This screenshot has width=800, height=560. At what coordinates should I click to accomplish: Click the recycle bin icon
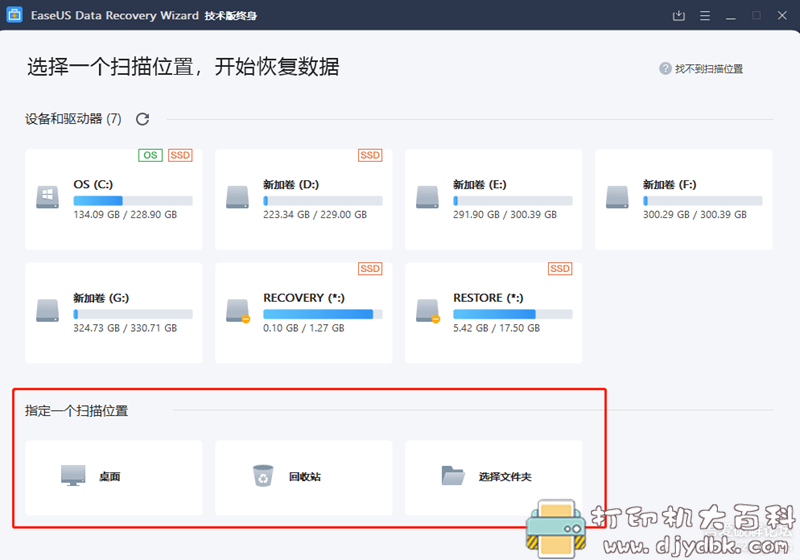[x=263, y=475]
